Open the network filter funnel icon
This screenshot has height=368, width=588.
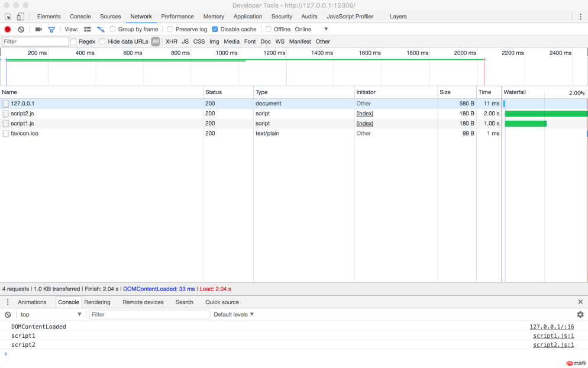pyautogui.click(x=51, y=29)
